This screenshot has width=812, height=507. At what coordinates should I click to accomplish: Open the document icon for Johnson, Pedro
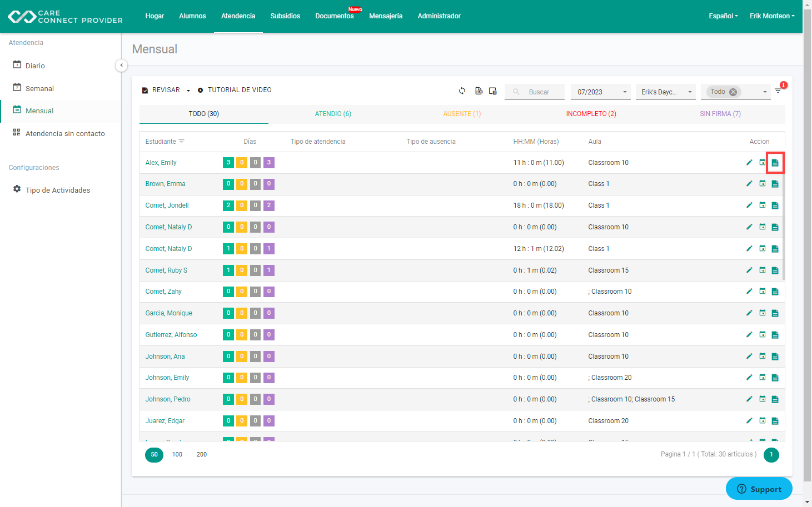click(x=775, y=399)
